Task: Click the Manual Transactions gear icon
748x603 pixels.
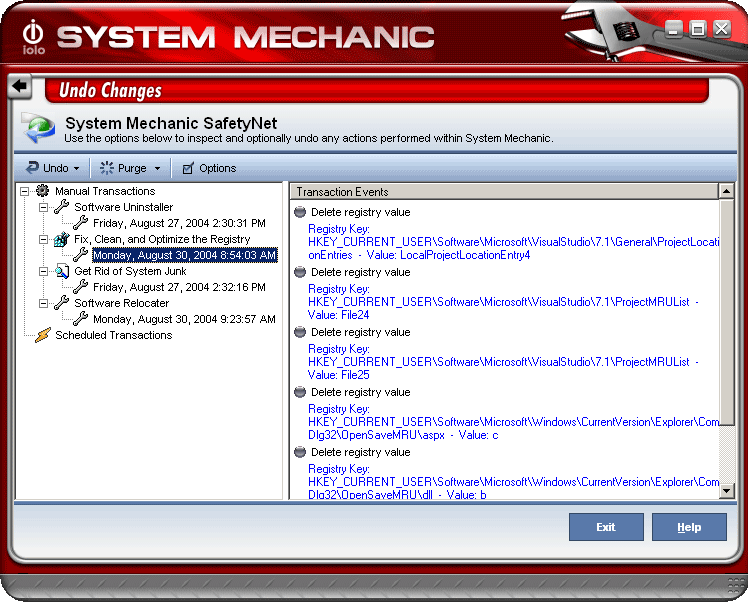Action: tap(42, 191)
